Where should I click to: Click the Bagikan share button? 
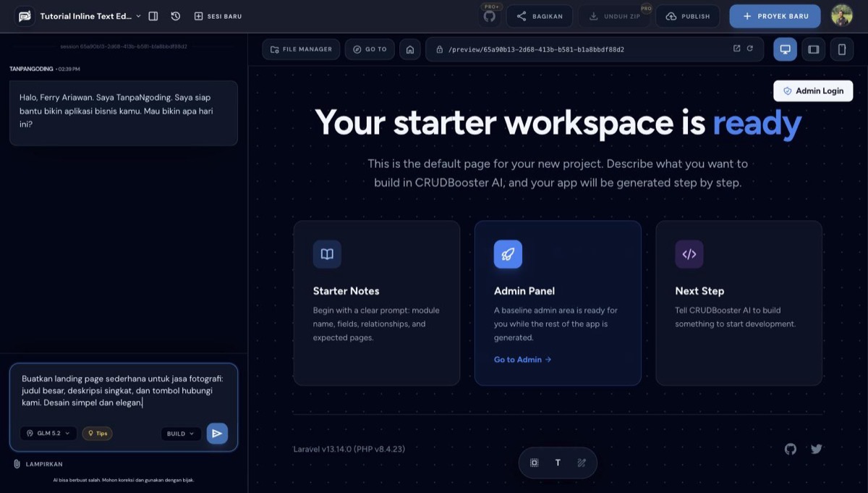(540, 16)
